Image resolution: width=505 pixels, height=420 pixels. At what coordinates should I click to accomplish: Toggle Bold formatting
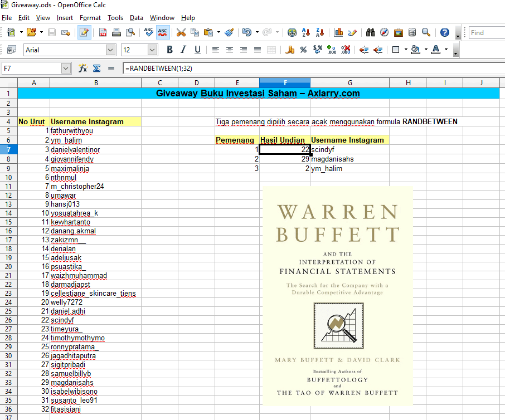click(x=170, y=50)
